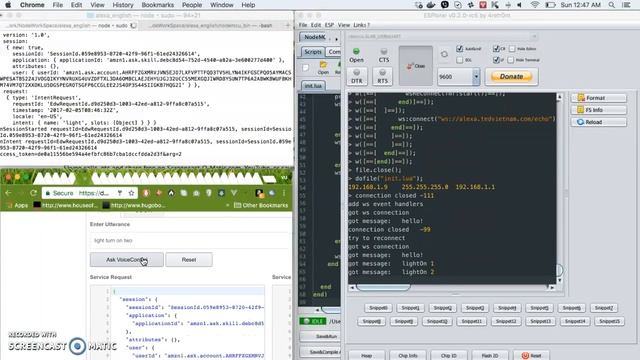This screenshot has width=640, height=360.
Task: Click the CTS indicator in ESPlorer
Action: pyautogui.click(x=384, y=55)
